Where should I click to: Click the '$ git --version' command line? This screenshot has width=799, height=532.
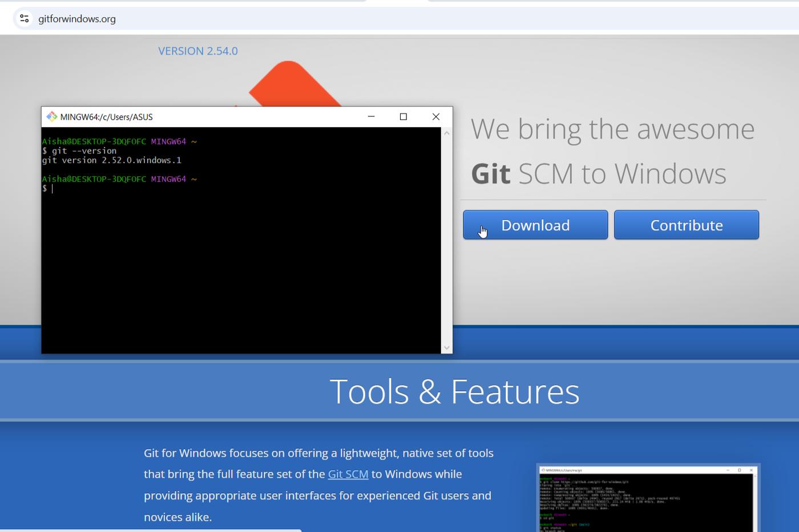click(x=79, y=151)
